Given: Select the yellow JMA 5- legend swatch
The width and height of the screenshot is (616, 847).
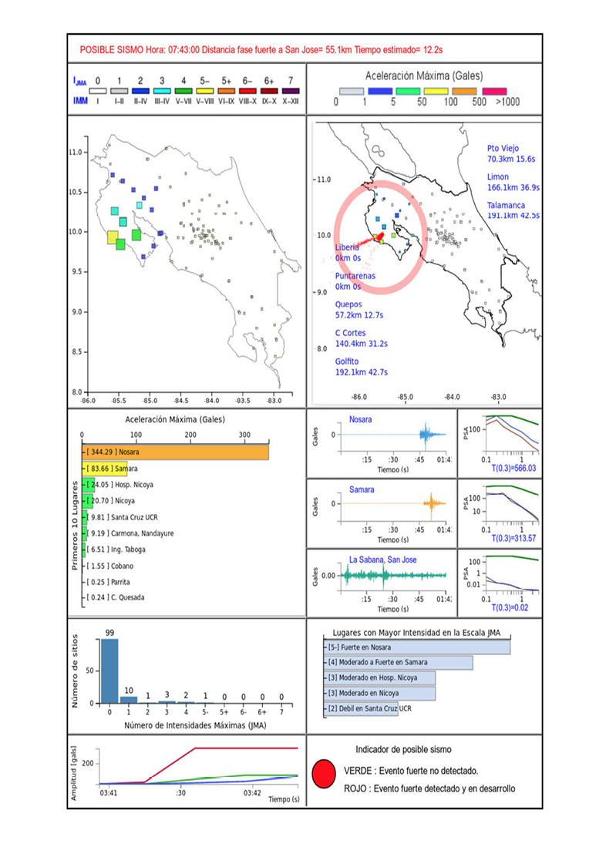Looking at the screenshot, I should click(x=205, y=91).
